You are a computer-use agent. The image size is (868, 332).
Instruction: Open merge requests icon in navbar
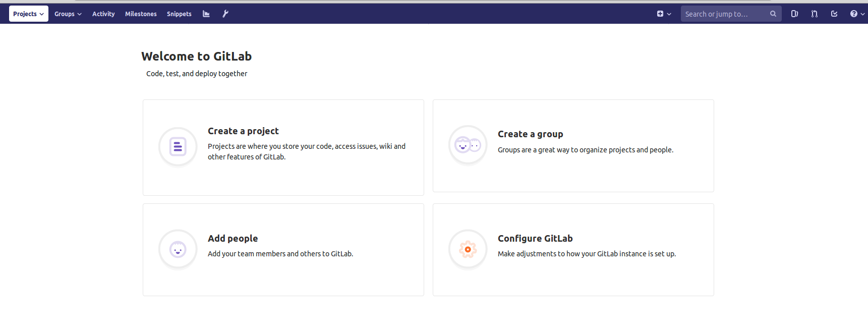[815, 14]
